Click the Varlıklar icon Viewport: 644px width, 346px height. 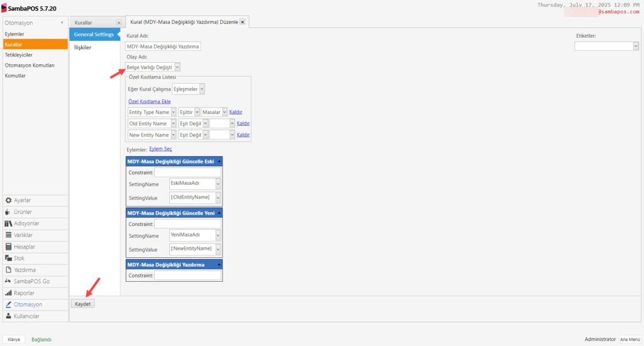click(8, 235)
